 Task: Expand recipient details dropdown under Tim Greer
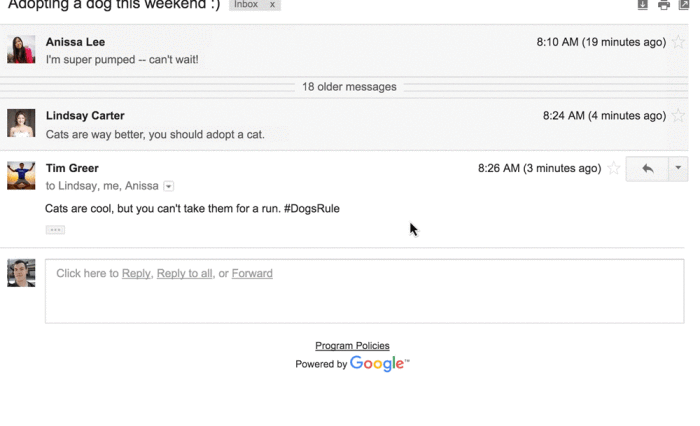[x=168, y=186]
